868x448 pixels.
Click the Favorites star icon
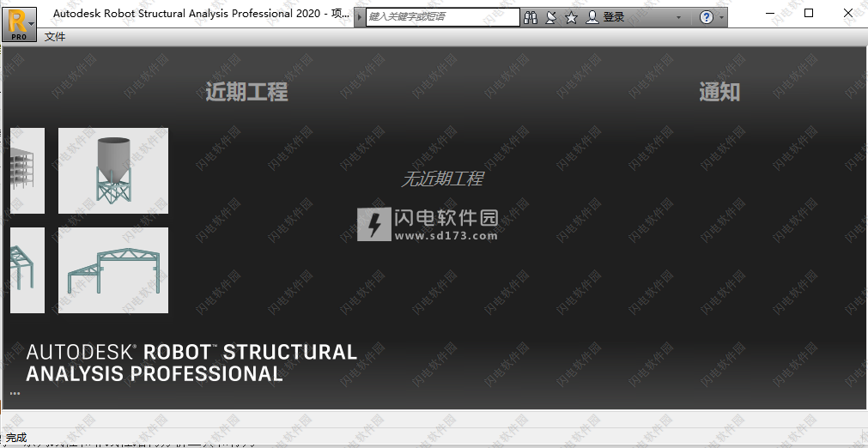pyautogui.click(x=571, y=17)
